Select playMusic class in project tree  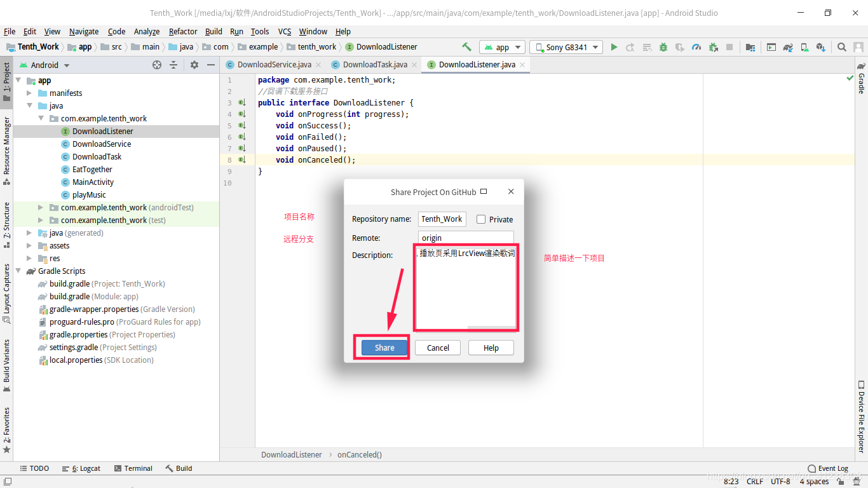pos(89,195)
